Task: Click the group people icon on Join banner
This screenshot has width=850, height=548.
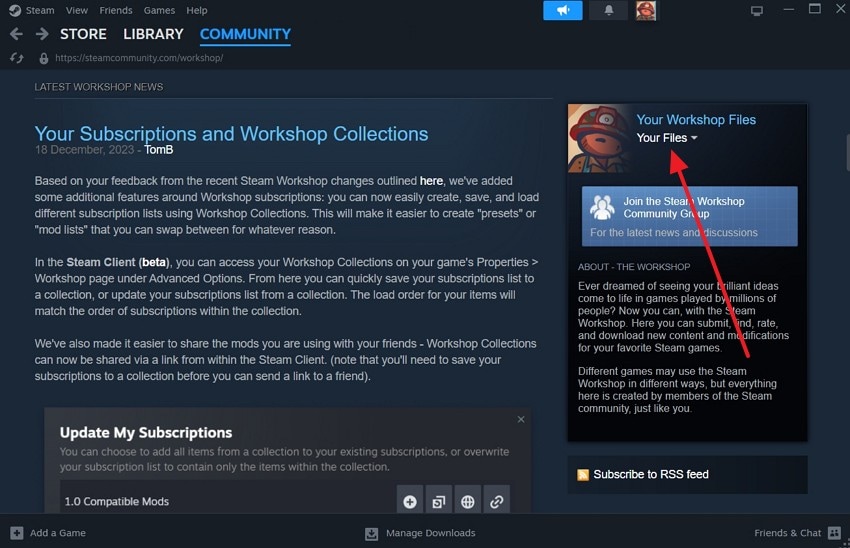Action: pyautogui.click(x=602, y=208)
